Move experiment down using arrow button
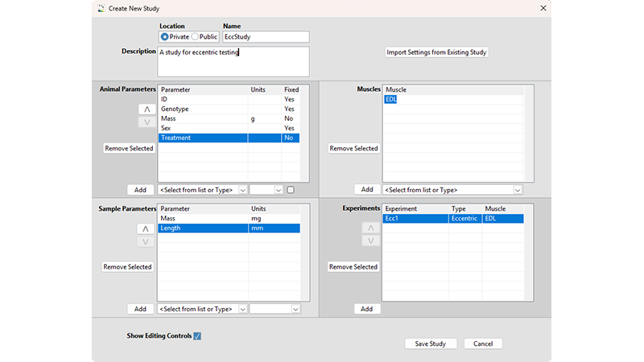 371,241
